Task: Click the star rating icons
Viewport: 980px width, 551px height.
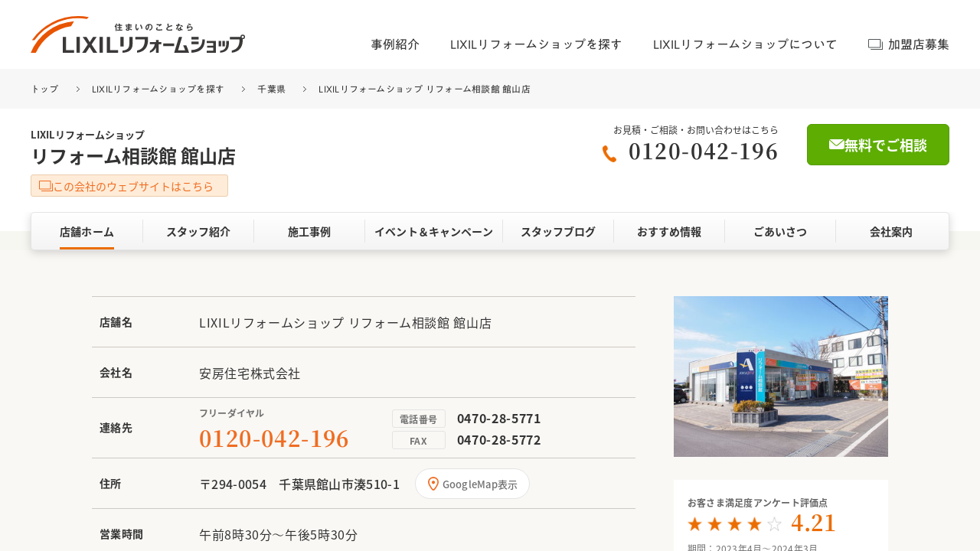Action: pyautogui.click(x=734, y=524)
